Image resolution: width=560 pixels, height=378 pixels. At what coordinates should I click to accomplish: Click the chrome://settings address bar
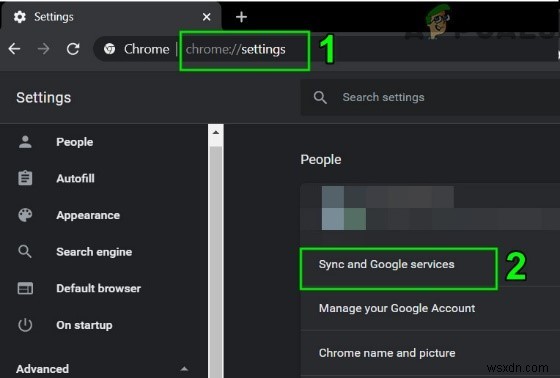[x=235, y=49]
